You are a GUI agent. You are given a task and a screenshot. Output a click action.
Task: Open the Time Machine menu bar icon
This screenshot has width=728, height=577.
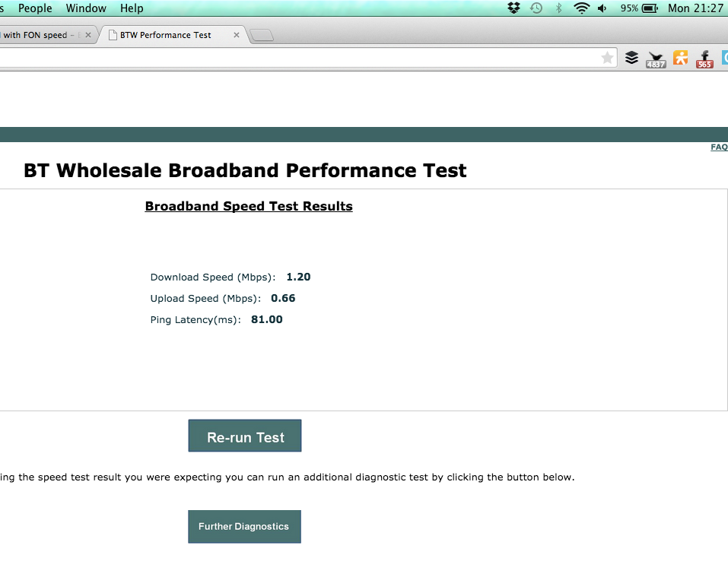(x=536, y=8)
